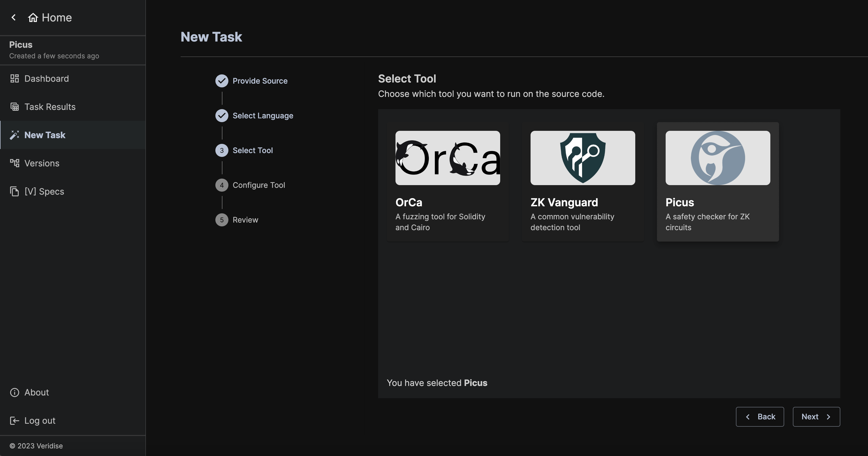
Task: Click the © 2023 Veridise footer text
Action: coord(36,446)
